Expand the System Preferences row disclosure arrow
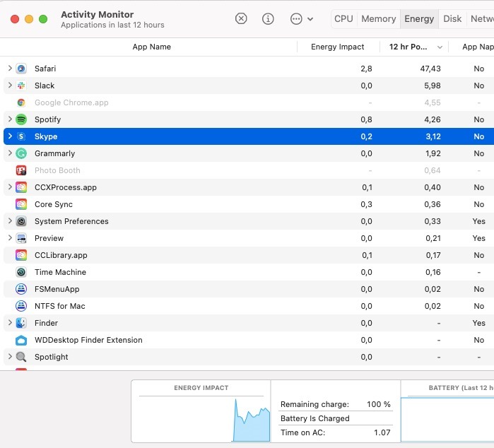Viewport: 494px width, 448px height. pos(10,221)
